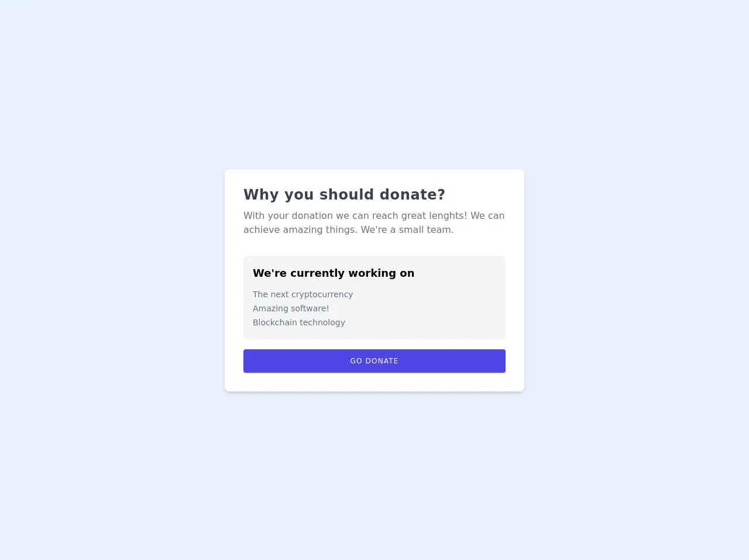Click the "Why you should donate?" heading

pos(344,195)
